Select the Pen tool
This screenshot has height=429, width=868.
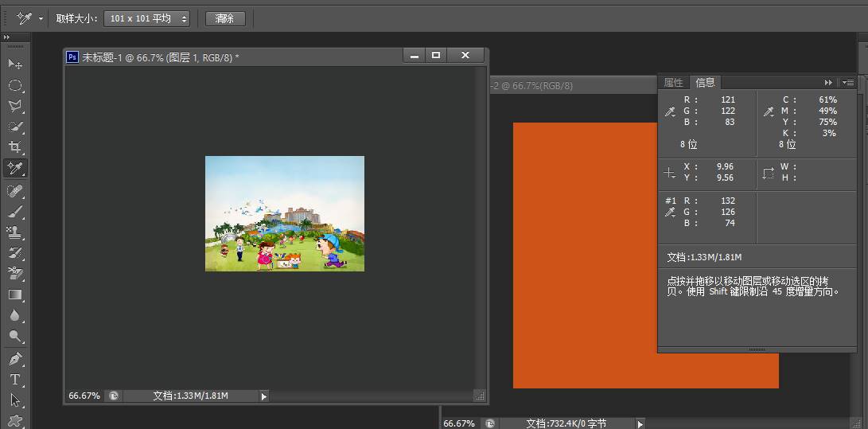[x=15, y=359]
